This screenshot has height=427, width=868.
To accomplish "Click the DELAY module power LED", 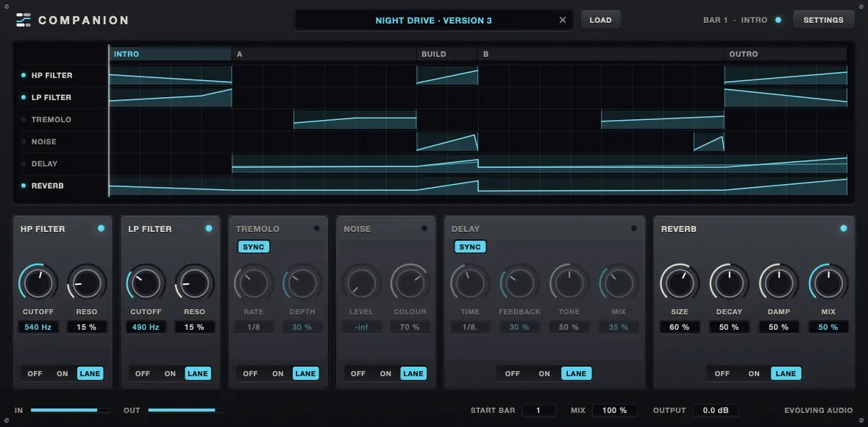I will (634, 228).
